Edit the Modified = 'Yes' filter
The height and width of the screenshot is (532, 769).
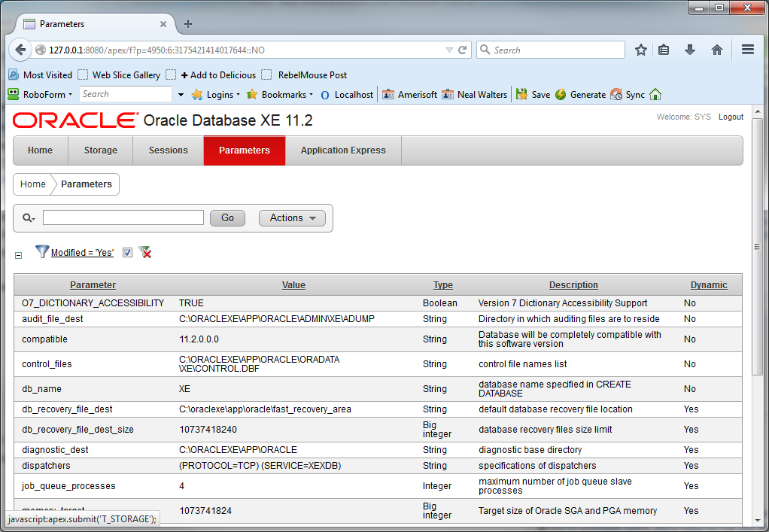tap(83, 253)
